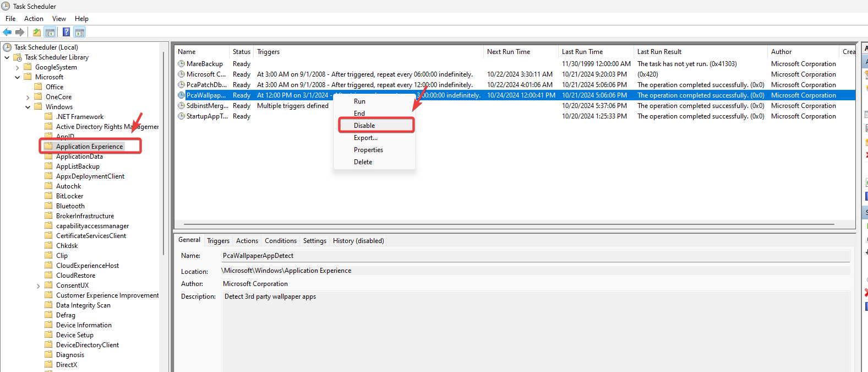Click the PcaPatchDb... task clock icon
The height and width of the screenshot is (372, 868).
coord(181,85)
